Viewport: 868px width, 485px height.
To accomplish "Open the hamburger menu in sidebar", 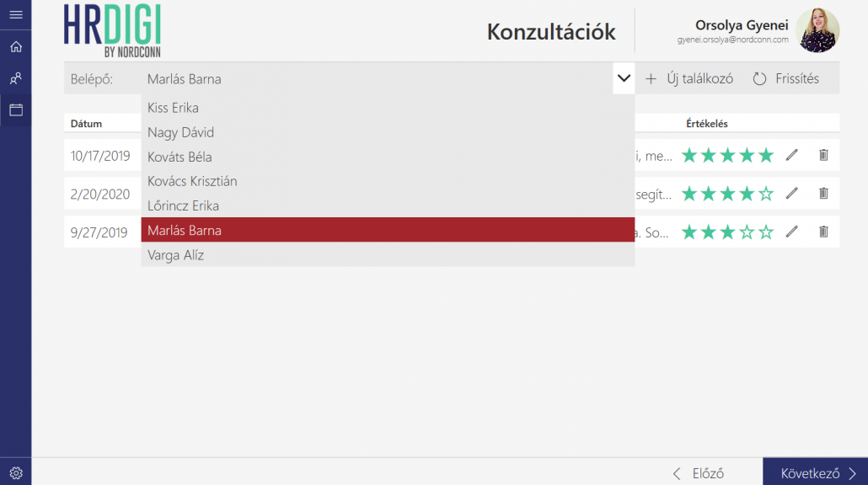I will 15,14.
